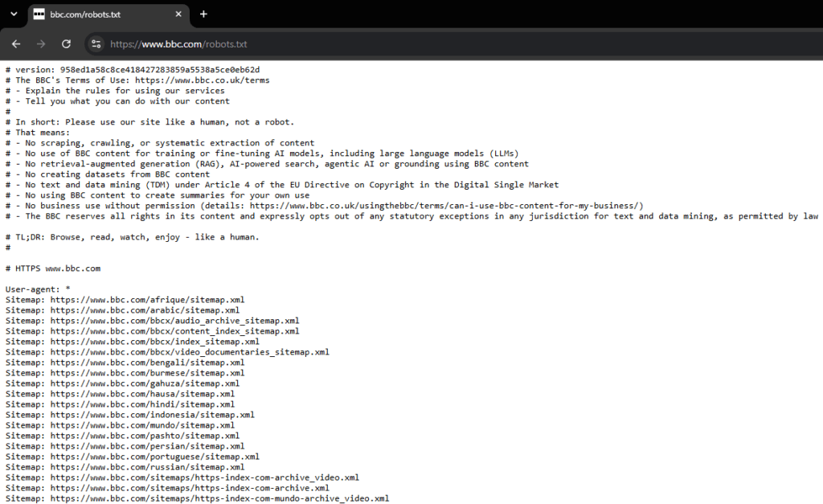Click the 'No business use without permission' line

(x=325, y=206)
